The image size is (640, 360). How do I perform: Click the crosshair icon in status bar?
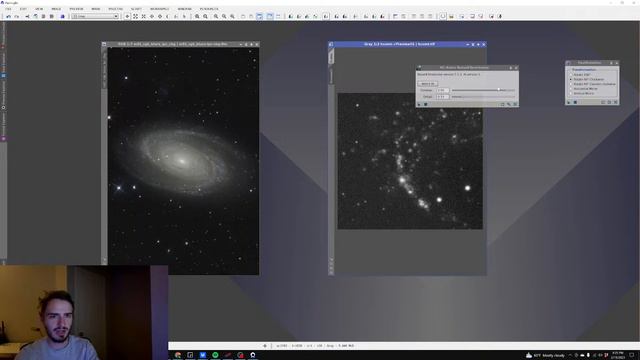pyautogui.click(x=265, y=346)
